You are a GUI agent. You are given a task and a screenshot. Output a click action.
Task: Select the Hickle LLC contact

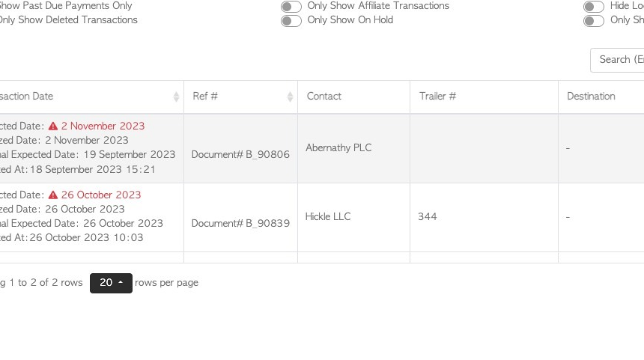(328, 217)
